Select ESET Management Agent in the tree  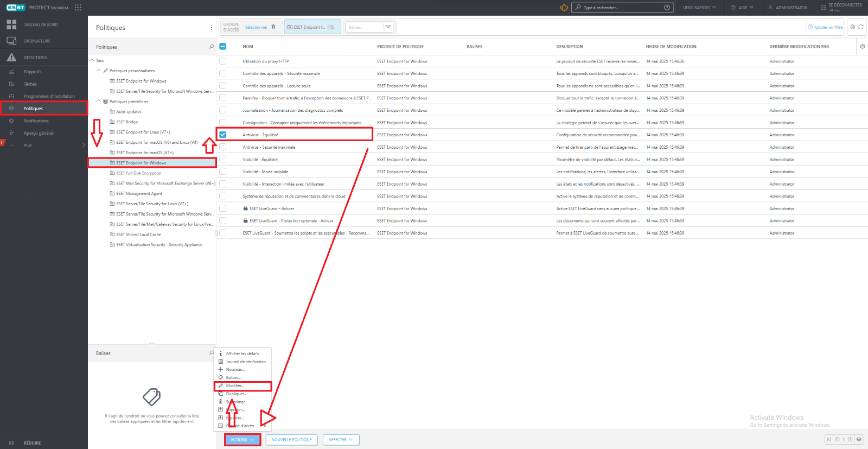(139, 194)
